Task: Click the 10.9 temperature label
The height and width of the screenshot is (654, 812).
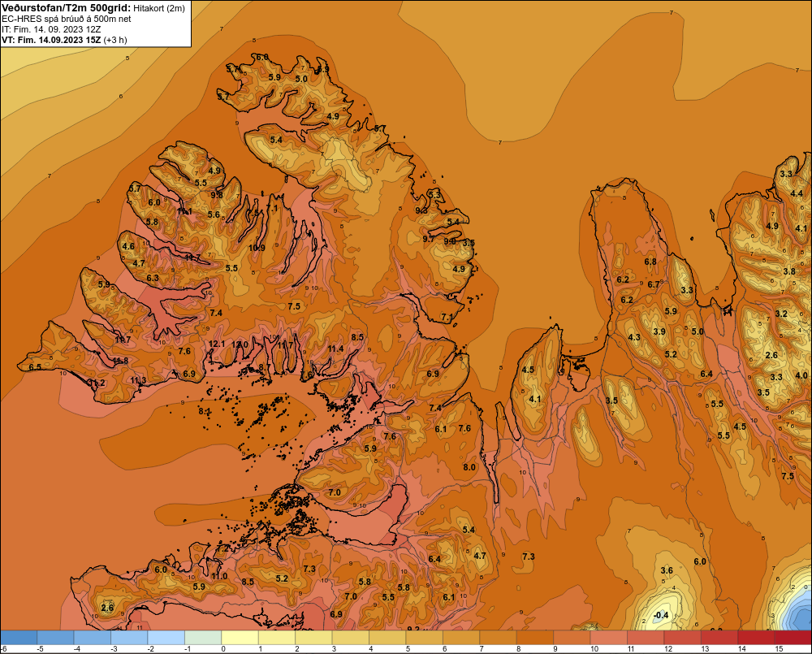Action: click(x=257, y=248)
